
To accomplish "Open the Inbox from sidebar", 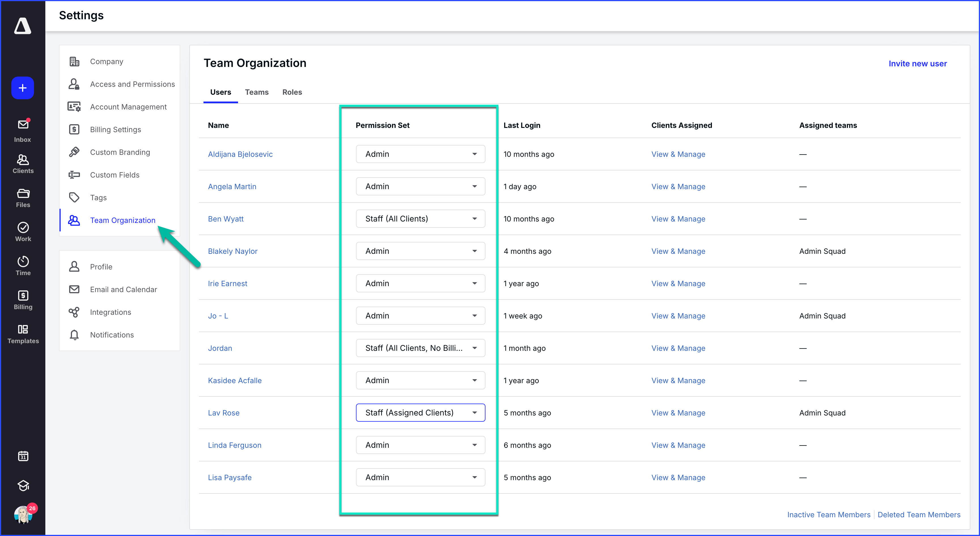I will click(23, 130).
